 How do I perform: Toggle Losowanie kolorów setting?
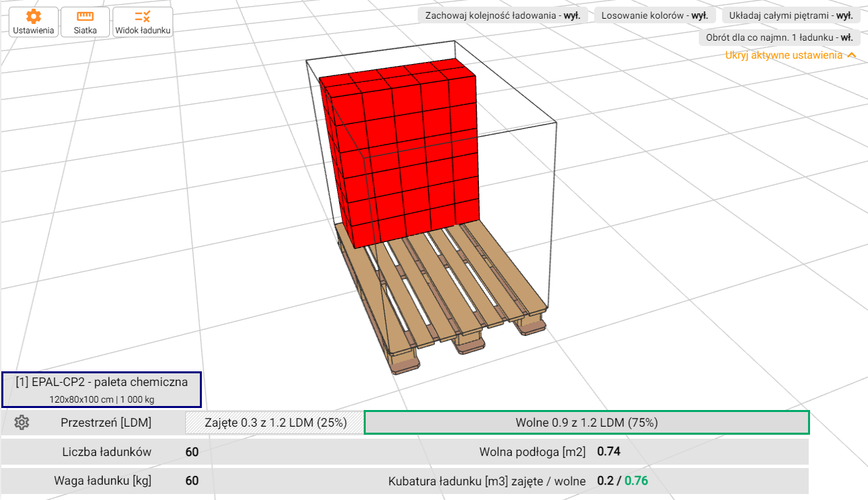tap(655, 15)
